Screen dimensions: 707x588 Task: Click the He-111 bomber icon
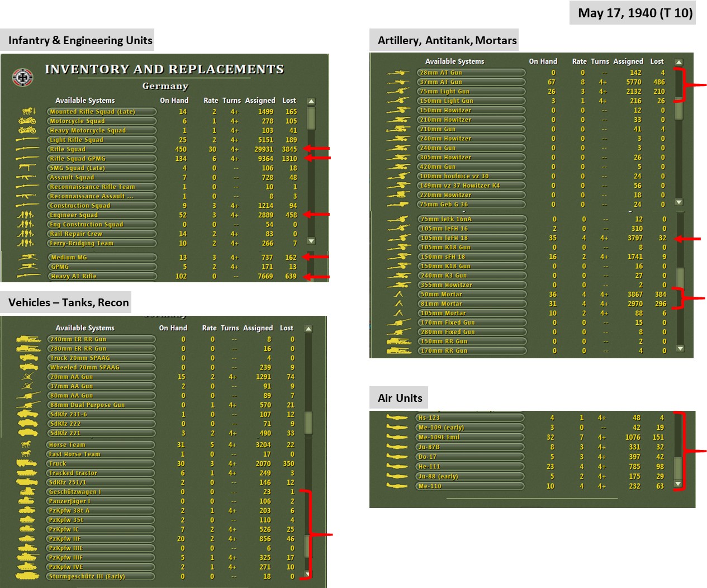397,466
